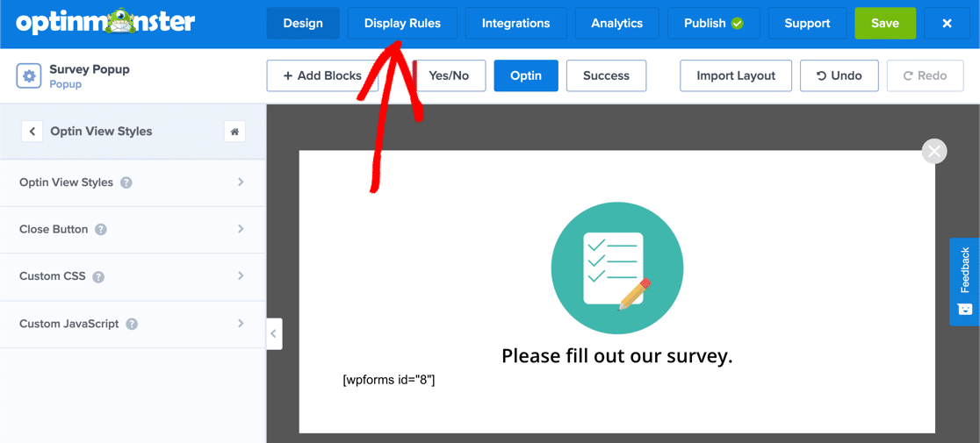
Task: Click the Survey Popup campaign name
Action: coord(90,69)
